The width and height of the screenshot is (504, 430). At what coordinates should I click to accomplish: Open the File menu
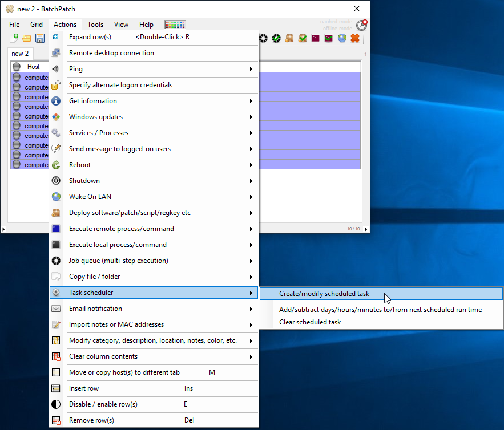[14, 25]
